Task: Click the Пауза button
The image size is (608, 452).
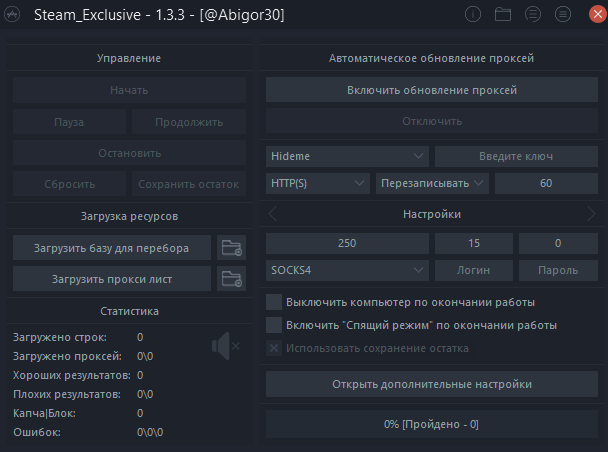Action: tap(69, 122)
